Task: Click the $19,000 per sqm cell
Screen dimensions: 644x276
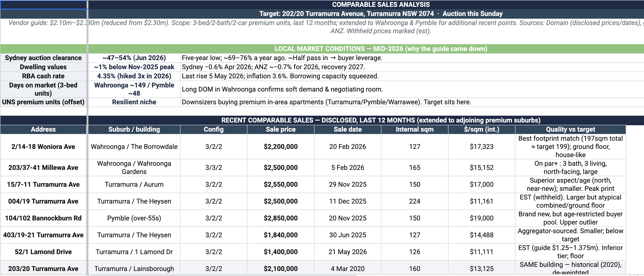Action: coord(482,218)
